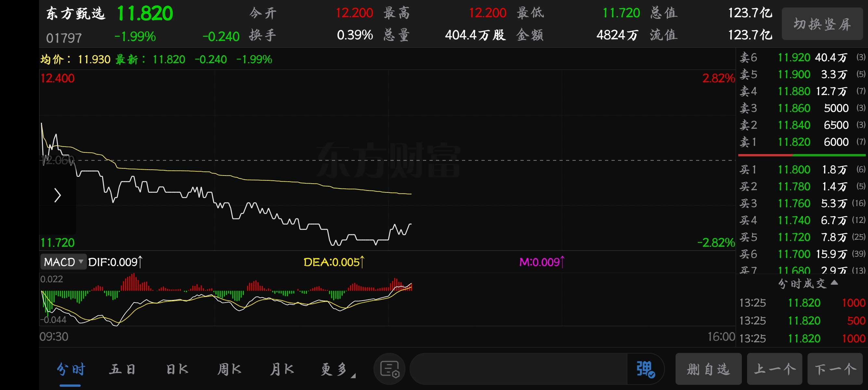
Task: Select the 买3 bid row at 11.760
Action: (x=802, y=203)
